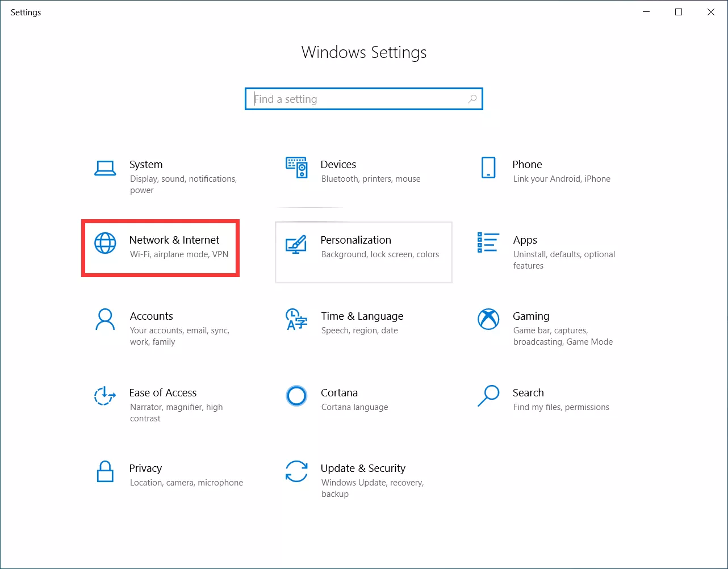The width and height of the screenshot is (728, 569).
Task: Click 'Link your Android, iPhone' text
Action: pyautogui.click(x=562, y=179)
